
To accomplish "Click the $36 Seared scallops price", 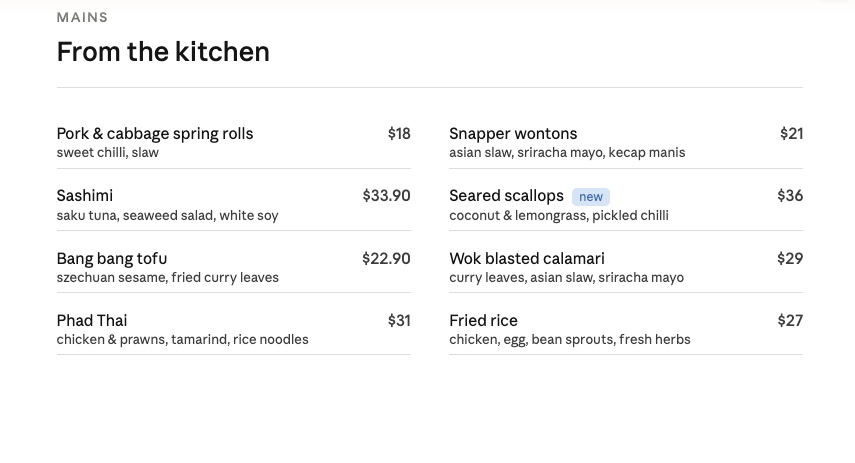I will (x=790, y=196).
